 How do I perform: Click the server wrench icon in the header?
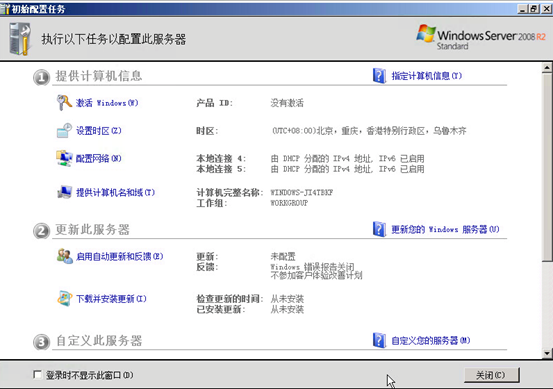[x=20, y=39]
